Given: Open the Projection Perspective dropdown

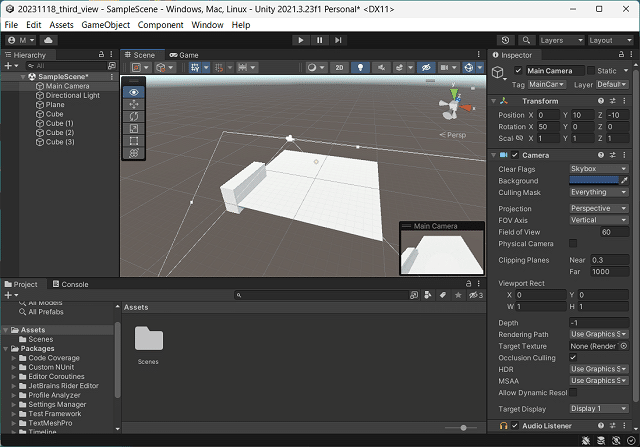Looking at the screenshot, I should coord(599,209).
